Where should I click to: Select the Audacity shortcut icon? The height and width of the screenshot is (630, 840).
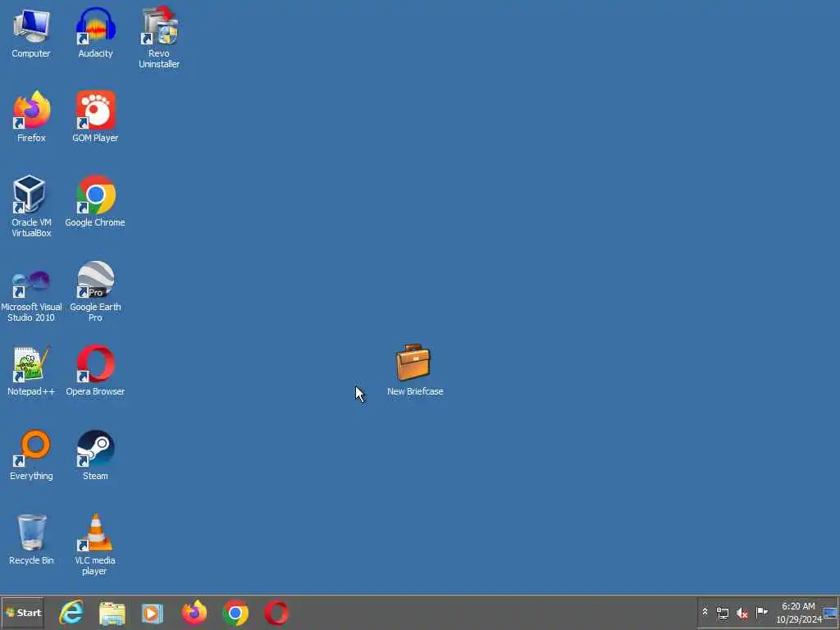[95, 32]
